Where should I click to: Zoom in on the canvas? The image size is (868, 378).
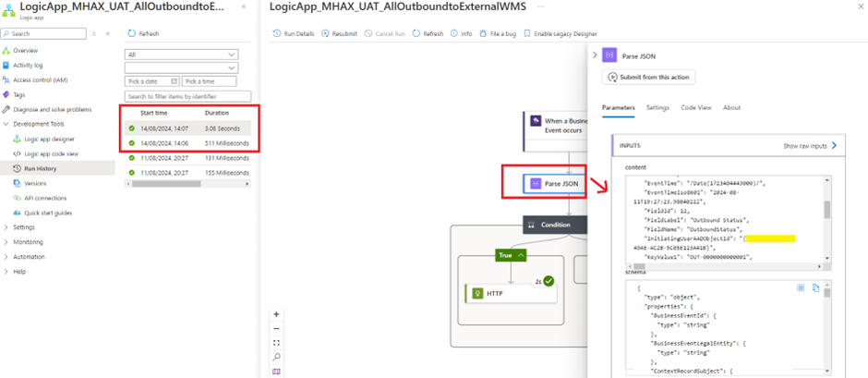tap(276, 313)
